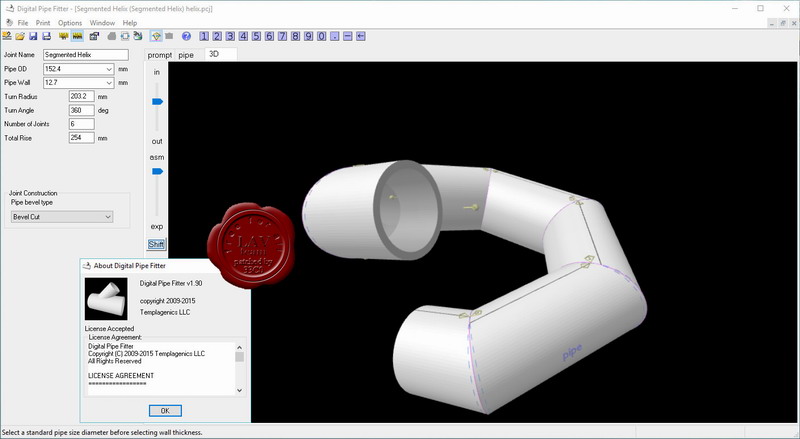800x439 pixels.
Task: Click the app icon in menu bar
Action: point(9,22)
